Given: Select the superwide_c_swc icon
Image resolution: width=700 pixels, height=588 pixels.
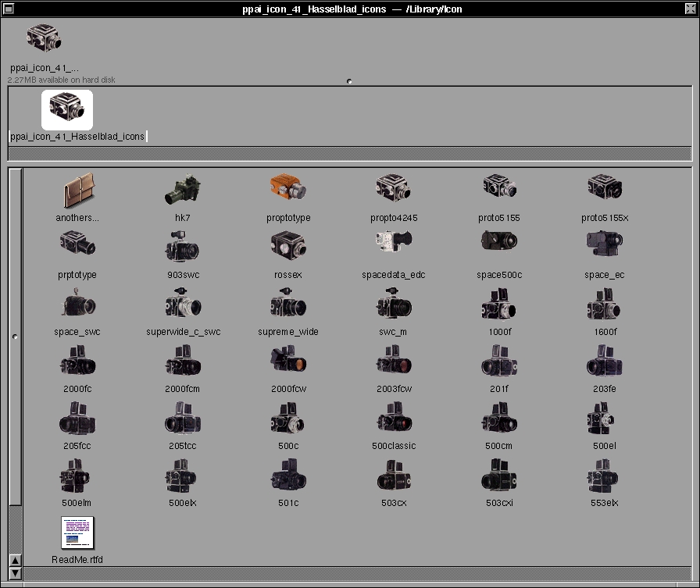Looking at the screenshot, I should pyautogui.click(x=183, y=303).
